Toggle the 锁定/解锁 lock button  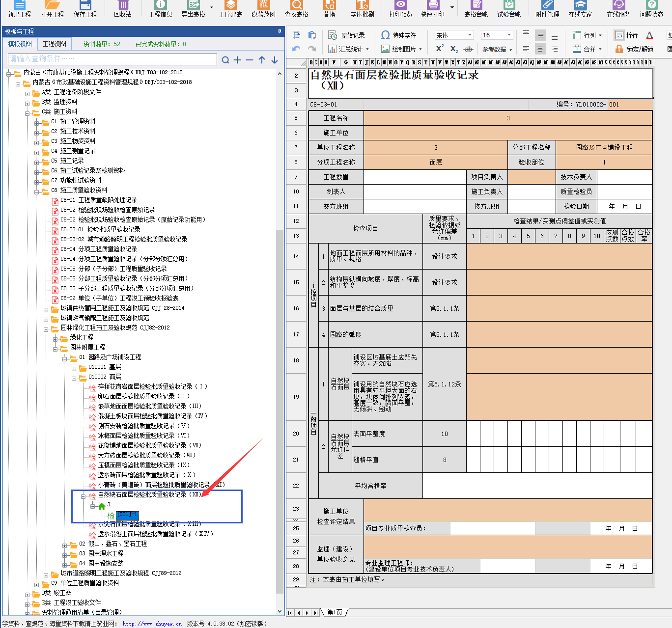pyautogui.click(x=634, y=49)
